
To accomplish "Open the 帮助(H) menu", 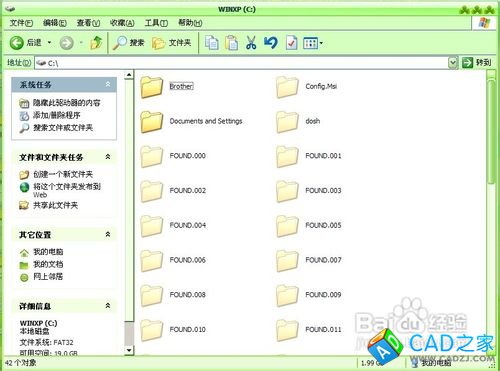I will pyautogui.click(x=190, y=23).
